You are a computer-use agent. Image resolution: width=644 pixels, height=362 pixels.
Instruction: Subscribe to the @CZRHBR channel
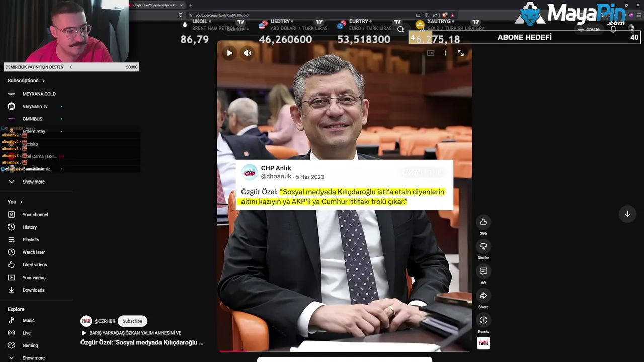click(x=132, y=321)
